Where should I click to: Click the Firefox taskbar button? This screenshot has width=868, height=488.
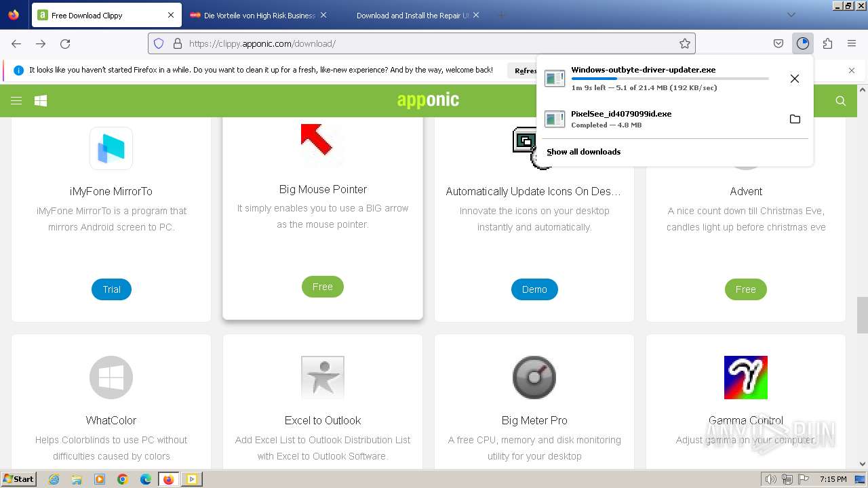point(169,479)
